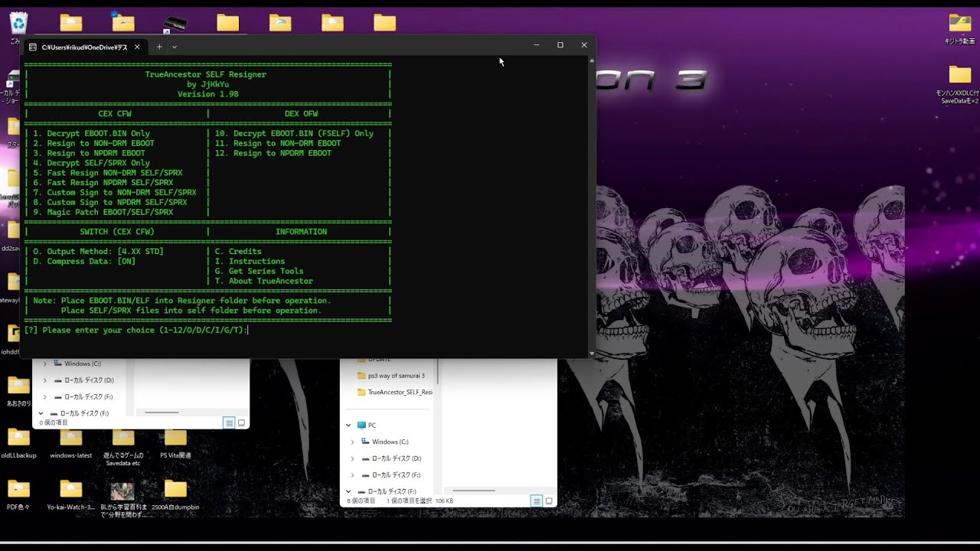The height and width of the screenshot is (551, 980).
Task: Open the Recycle Bin desktop icon
Action: [x=18, y=23]
